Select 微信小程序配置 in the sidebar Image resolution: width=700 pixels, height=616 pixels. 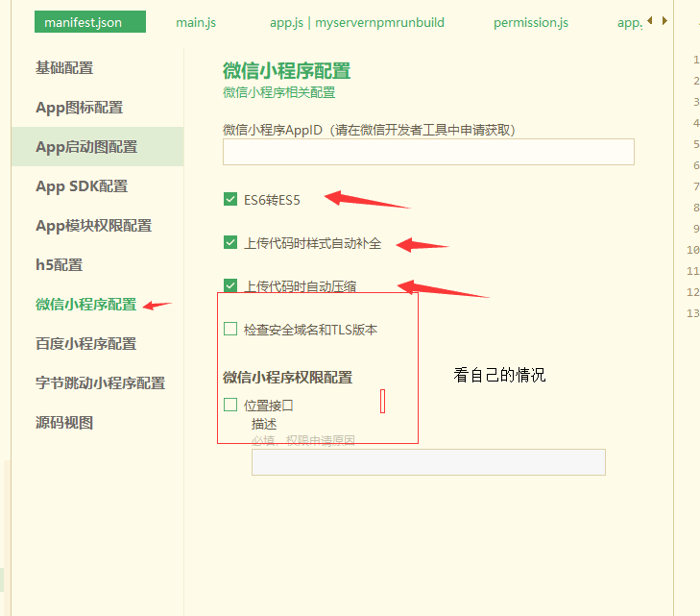85,305
